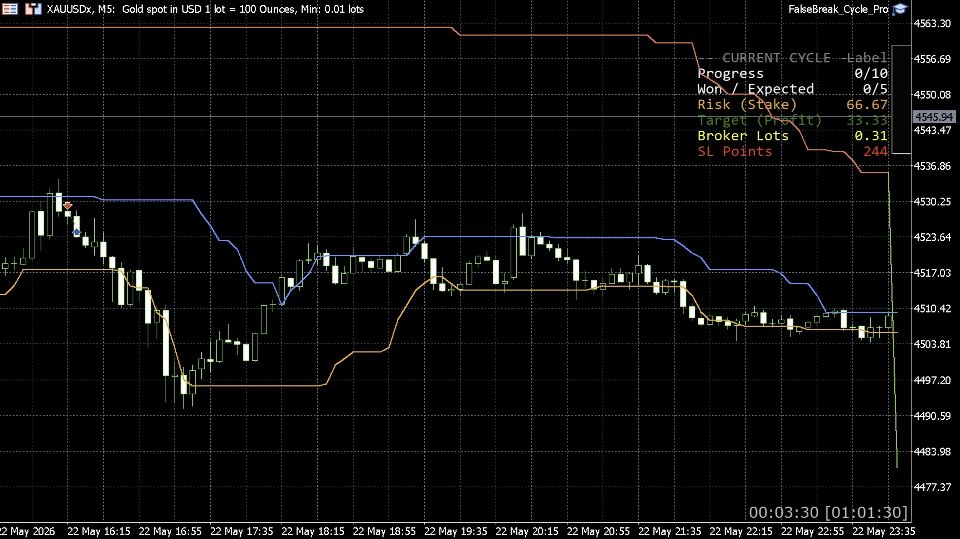Click time axis label 22 May 20:55

599,531
